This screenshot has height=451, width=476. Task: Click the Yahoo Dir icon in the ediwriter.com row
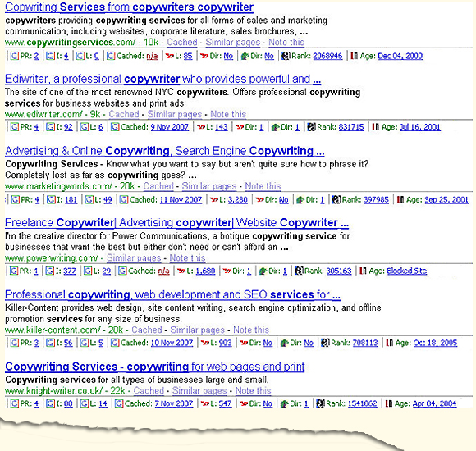point(240,127)
